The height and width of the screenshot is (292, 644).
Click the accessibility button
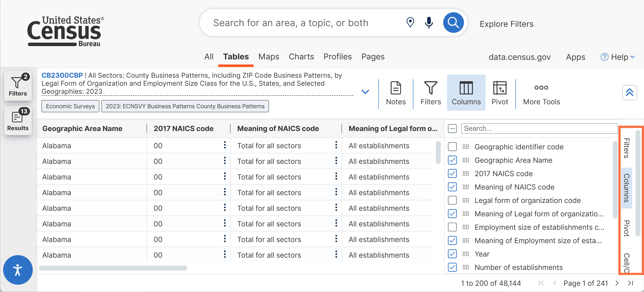coord(18,270)
